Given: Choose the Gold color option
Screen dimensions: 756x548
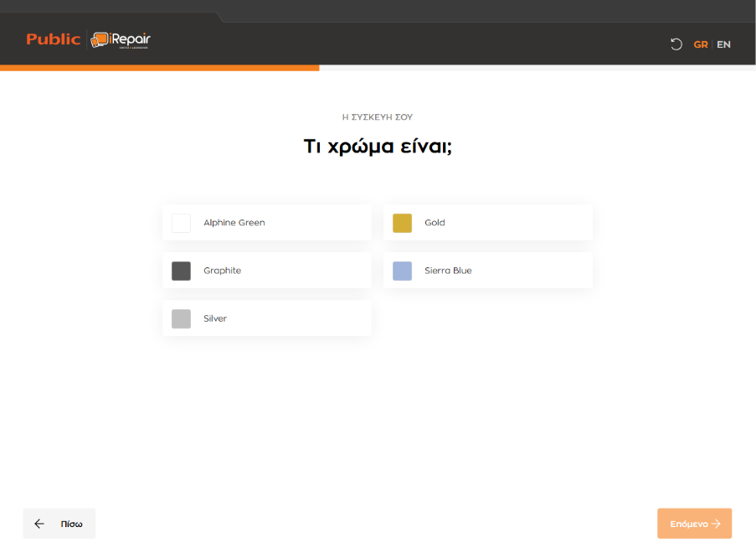Looking at the screenshot, I should click(487, 223).
